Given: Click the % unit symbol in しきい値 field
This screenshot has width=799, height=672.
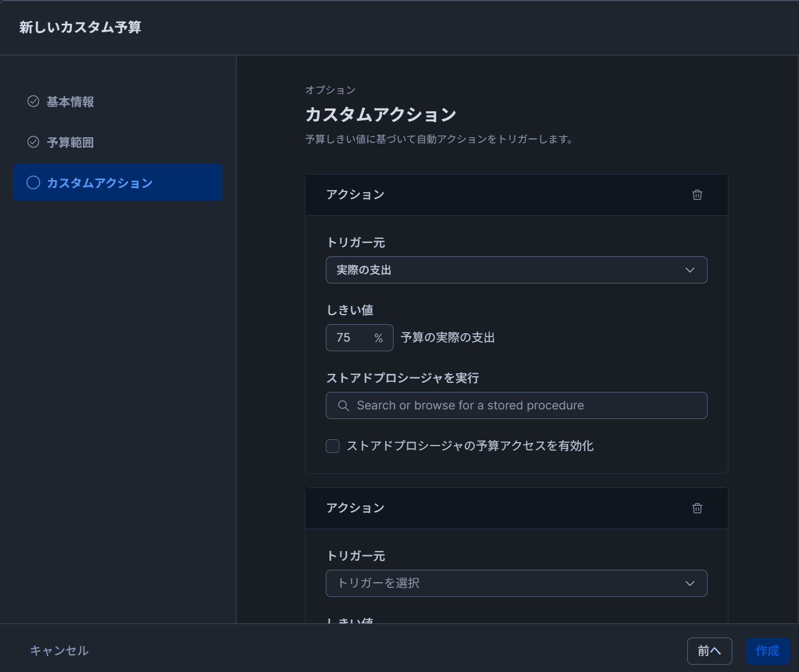Looking at the screenshot, I should click(x=378, y=338).
